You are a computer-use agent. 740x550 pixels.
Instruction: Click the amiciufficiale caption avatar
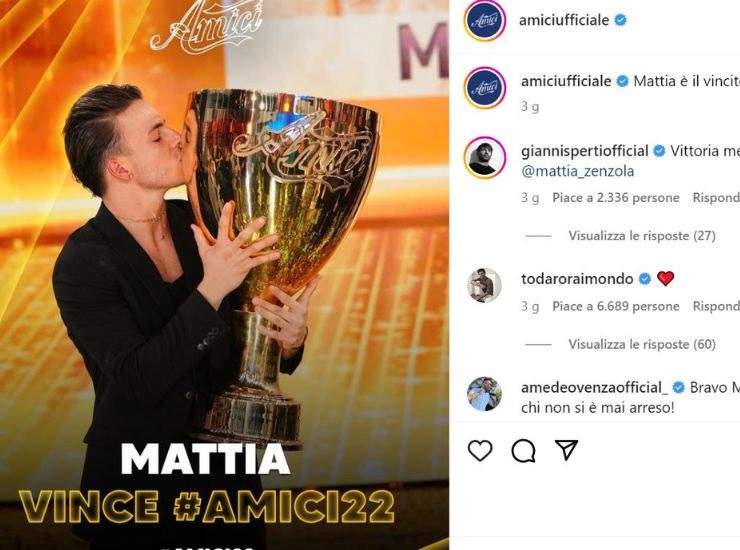point(485,88)
